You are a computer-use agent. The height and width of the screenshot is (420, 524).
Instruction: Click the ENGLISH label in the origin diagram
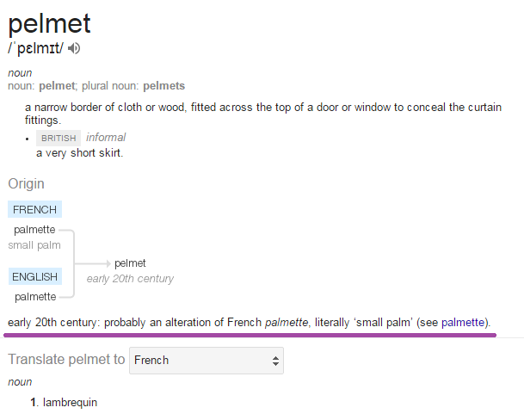point(35,277)
